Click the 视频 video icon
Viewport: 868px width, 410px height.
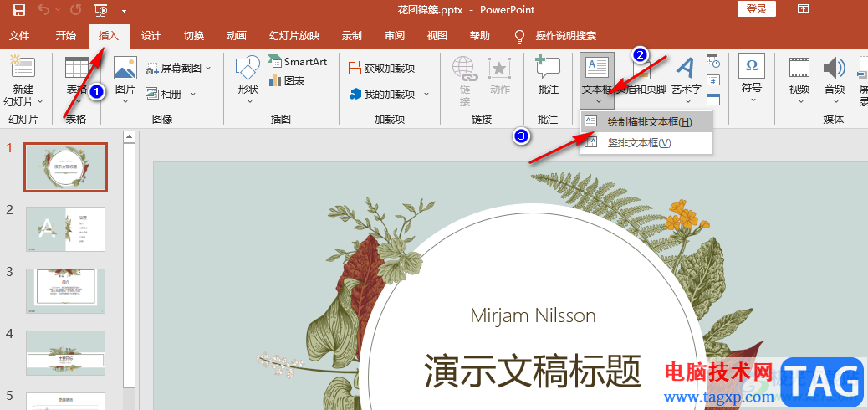coord(799,68)
